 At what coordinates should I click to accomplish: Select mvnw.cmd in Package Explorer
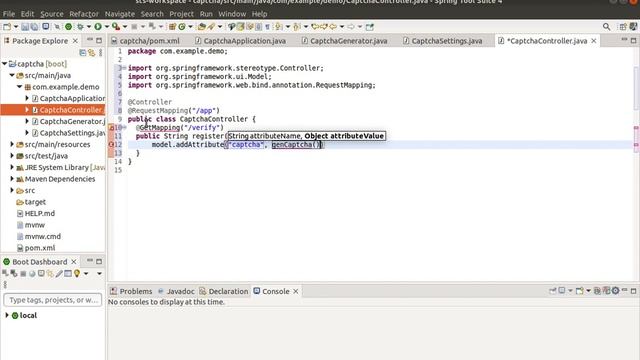[38, 236]
